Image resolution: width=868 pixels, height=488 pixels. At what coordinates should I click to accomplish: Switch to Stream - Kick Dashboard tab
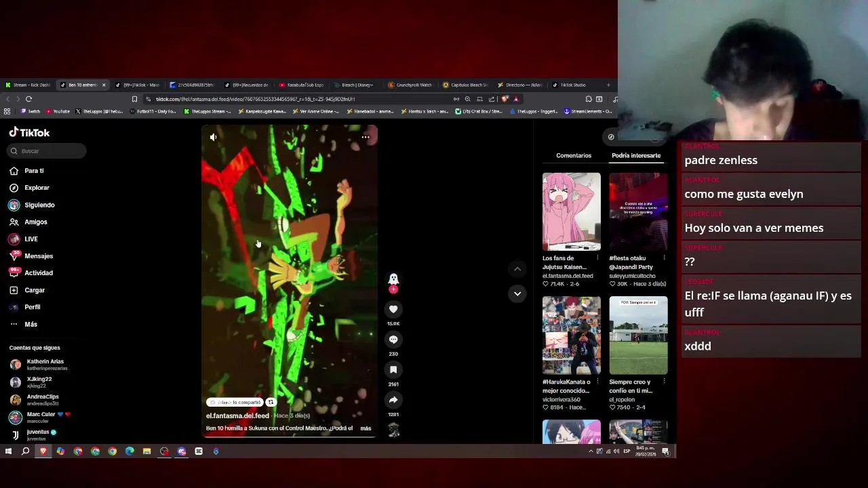coord(28,85)
